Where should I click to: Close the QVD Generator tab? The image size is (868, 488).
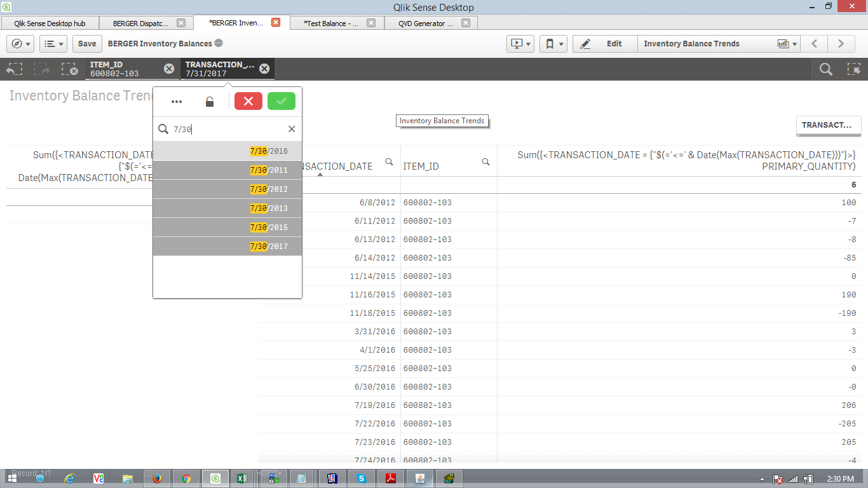click(466, 23)
